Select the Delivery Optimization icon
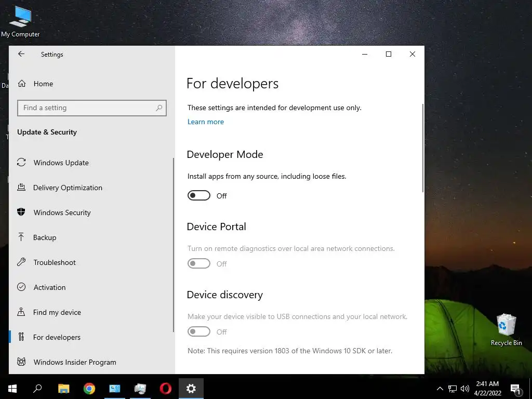The height and width of the screenshot is (399, 532). (21, 187)
